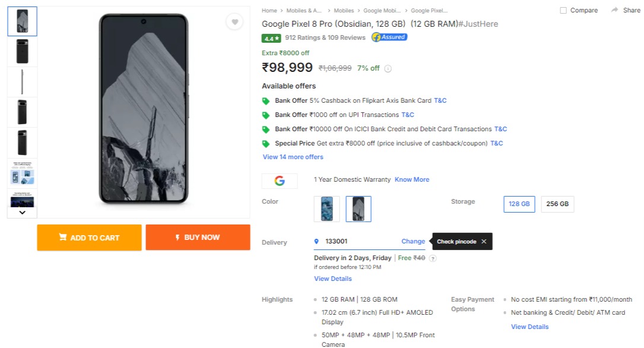
Task: Go to Mobiles breadcrumb
Action: click(x=344, y=11)
